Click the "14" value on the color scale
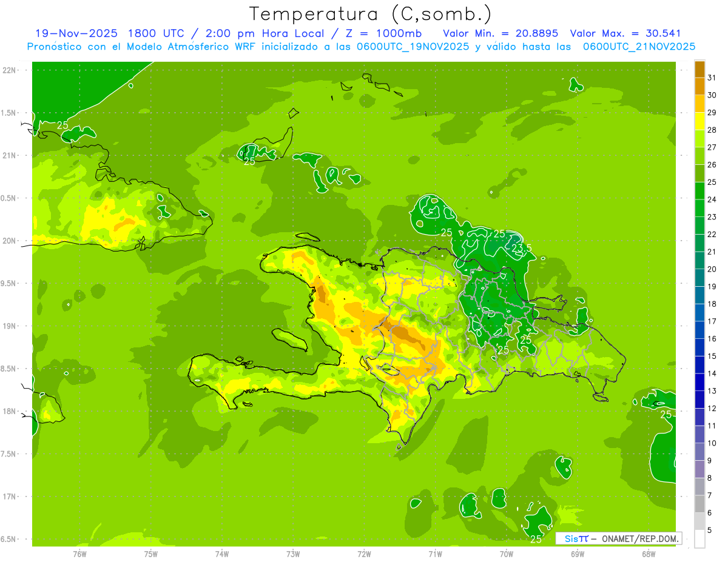The width and height of the screenshot is (728, 562). [x=712, y=373]
